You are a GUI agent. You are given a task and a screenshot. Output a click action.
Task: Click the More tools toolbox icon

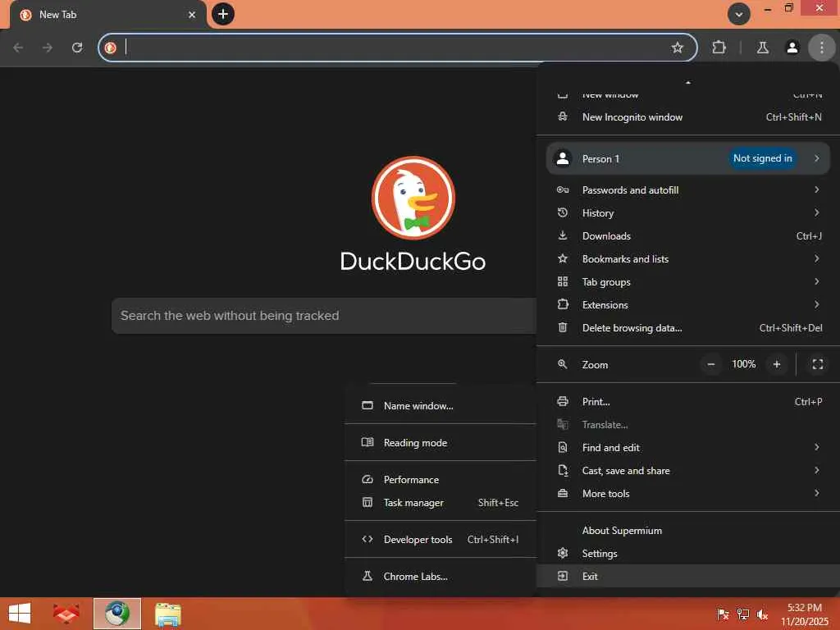[563, 493]
